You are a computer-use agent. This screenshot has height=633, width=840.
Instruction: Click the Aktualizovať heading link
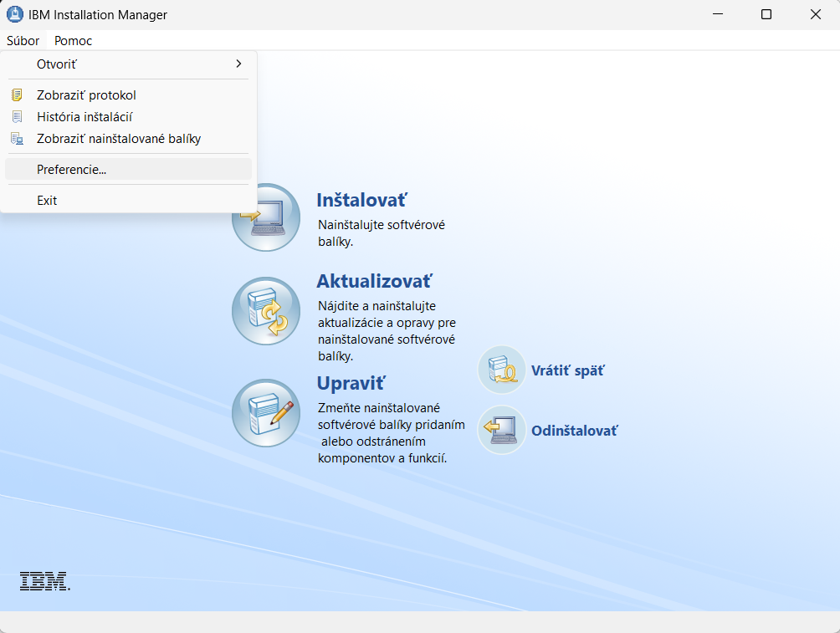tap(374, 281)
